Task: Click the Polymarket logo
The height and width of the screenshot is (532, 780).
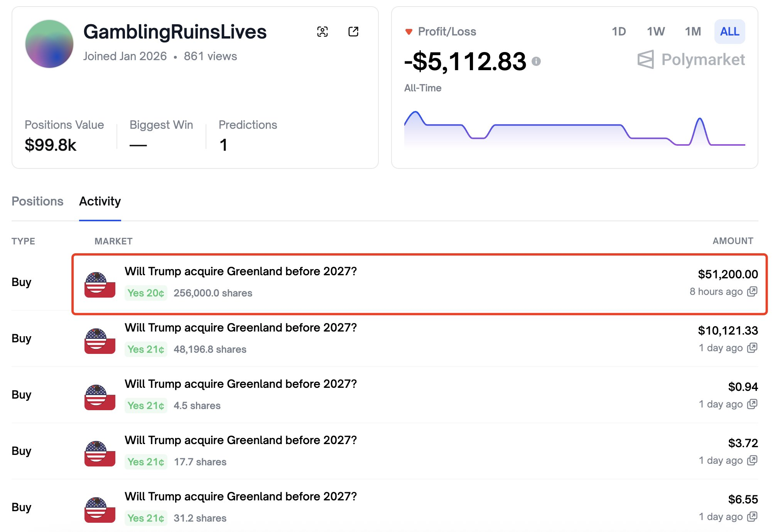Action: click(691, 60)
